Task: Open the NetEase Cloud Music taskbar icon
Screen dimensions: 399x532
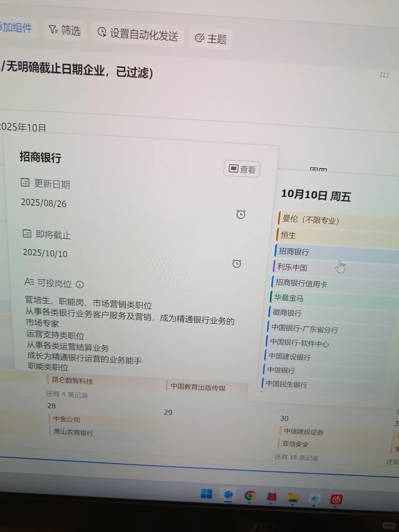Action: [336, 500]
